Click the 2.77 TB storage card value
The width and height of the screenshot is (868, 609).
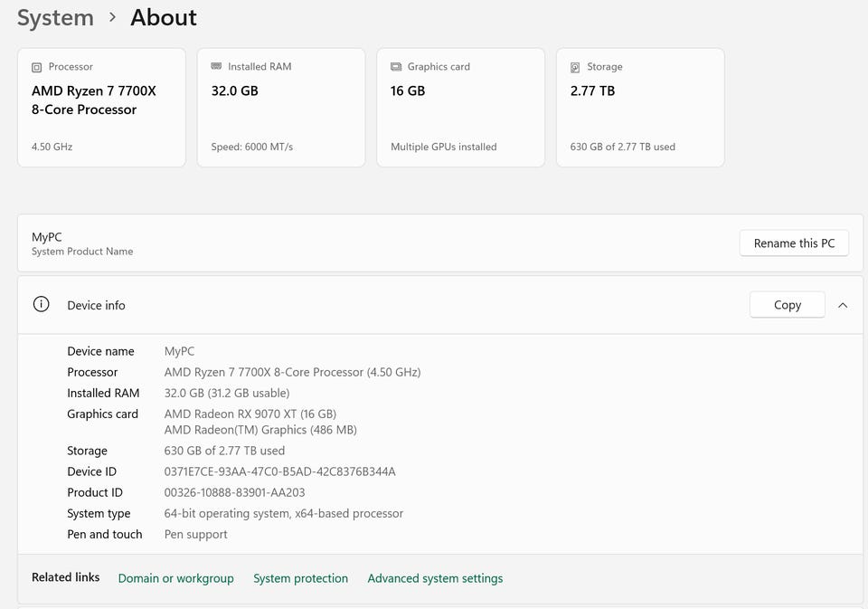pyautogui.click(x=592, y=90)
